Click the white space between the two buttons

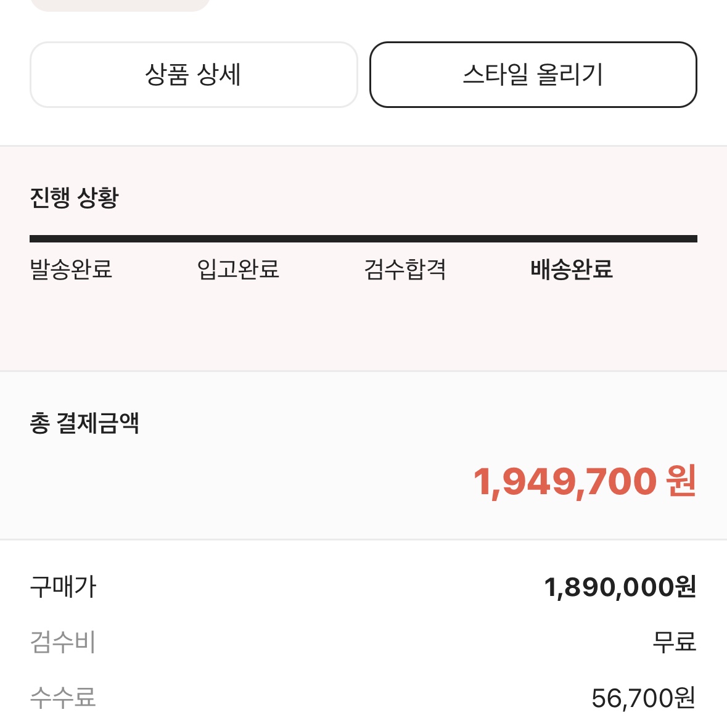pyautogui.click(x=364, y=74)
